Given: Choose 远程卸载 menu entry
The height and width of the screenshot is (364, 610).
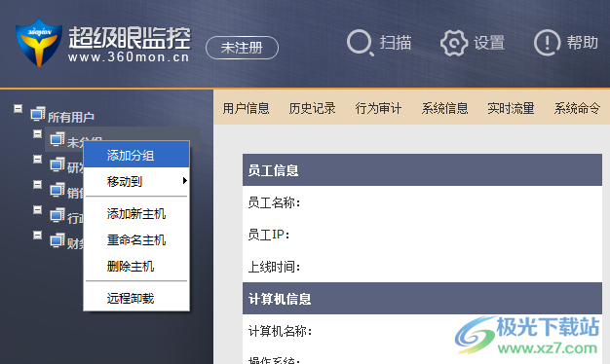Looking at the screenshot, I should click(x=136, y=299).
